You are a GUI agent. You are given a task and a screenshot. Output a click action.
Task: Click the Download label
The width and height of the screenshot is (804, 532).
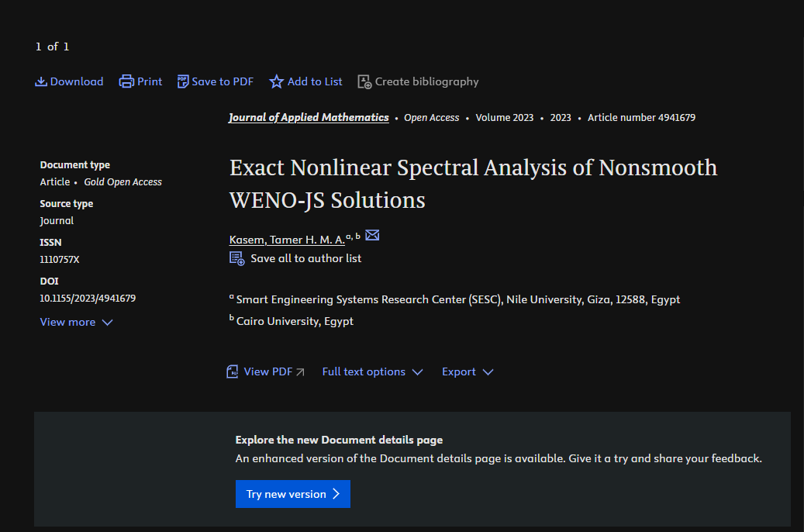[77, 81]
